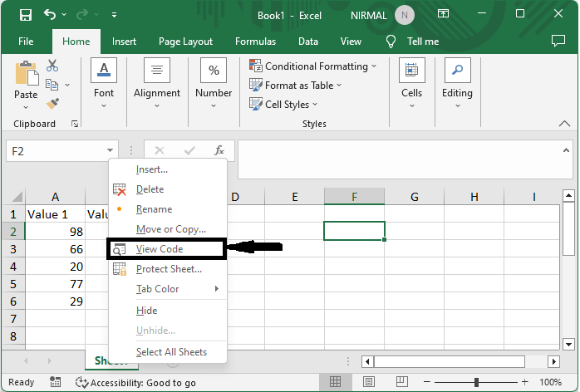Switch to the Page Layout tab
This screenshot has width=580, height=392.
point(185,42)
